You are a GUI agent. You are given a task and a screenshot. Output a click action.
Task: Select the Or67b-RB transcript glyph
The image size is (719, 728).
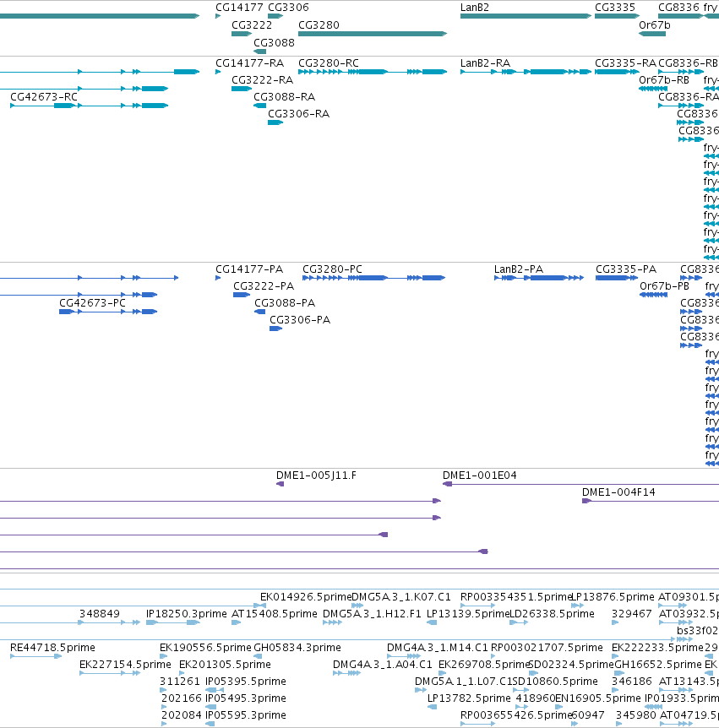(x=653, y=88)
